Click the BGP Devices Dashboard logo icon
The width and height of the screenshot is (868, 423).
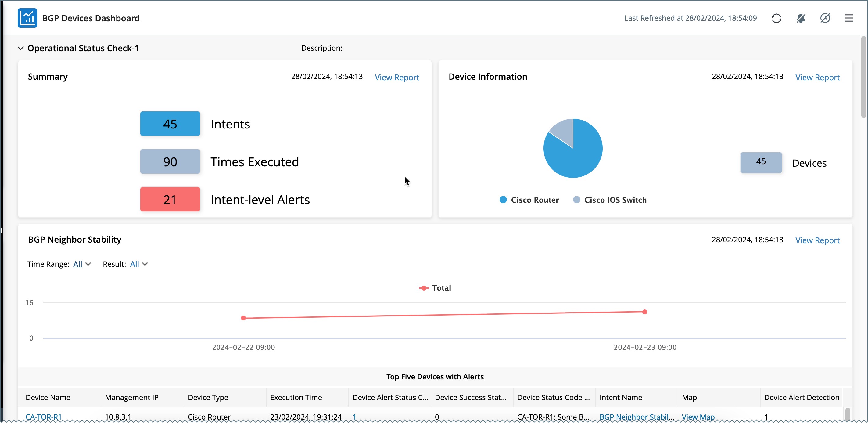pos(27,18)
